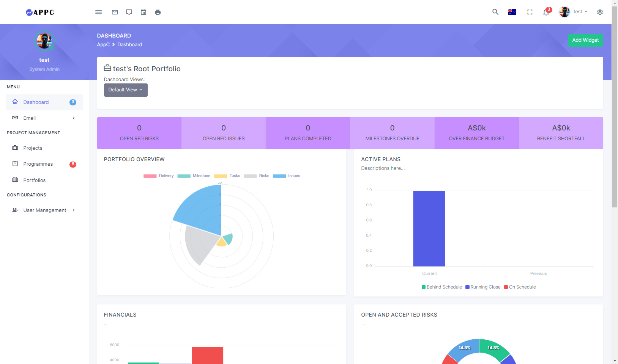Open the test user account dropdown
This screenshot has height=364, width=618.
[574, 12]
